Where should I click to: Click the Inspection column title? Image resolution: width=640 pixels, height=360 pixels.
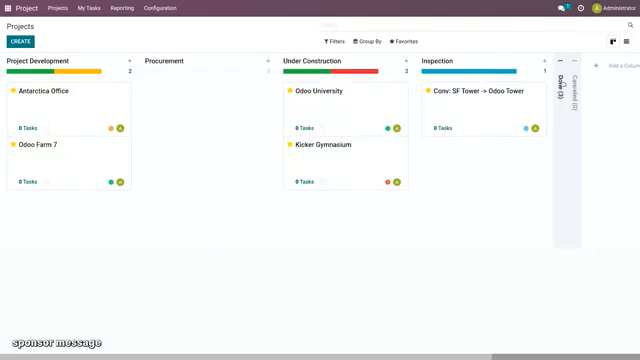coord(437,61)
